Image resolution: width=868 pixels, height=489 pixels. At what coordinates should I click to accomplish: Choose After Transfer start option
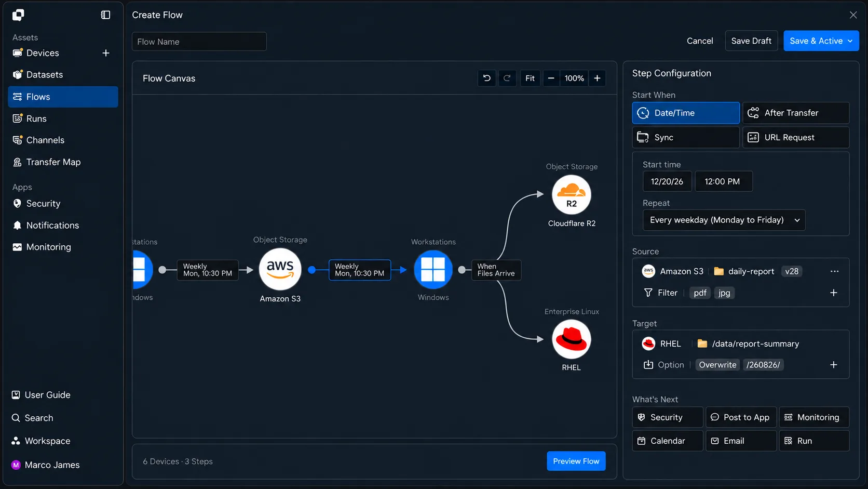[796, 113]
